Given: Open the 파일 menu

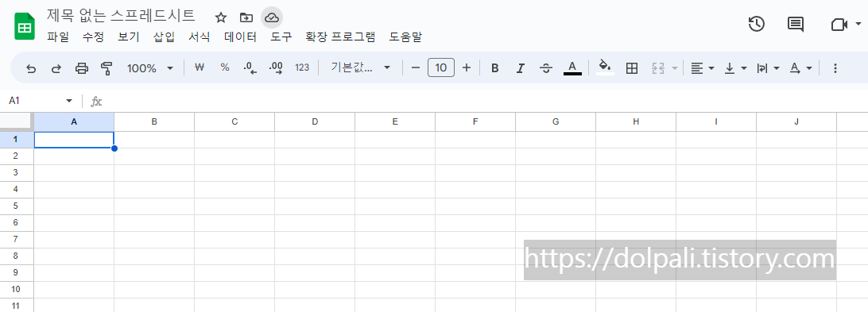Looking at the screenshot, I should click(x=58, y=37).
